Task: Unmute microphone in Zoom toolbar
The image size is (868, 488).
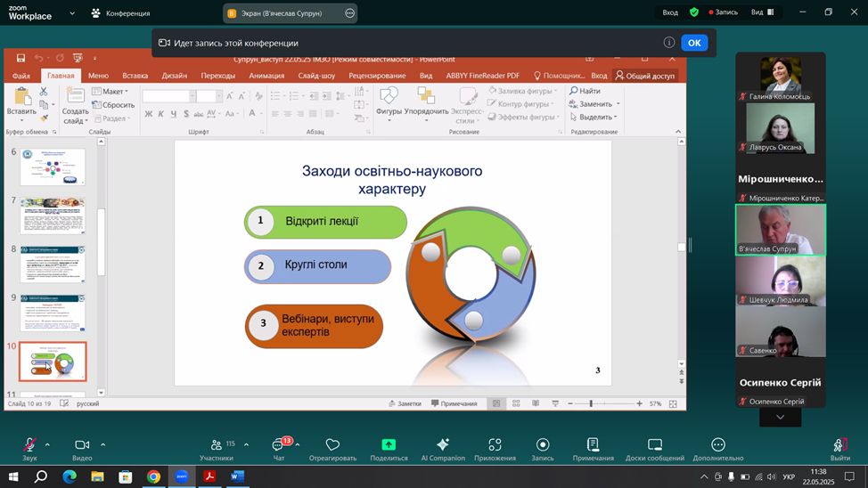Action: [29, 445]
